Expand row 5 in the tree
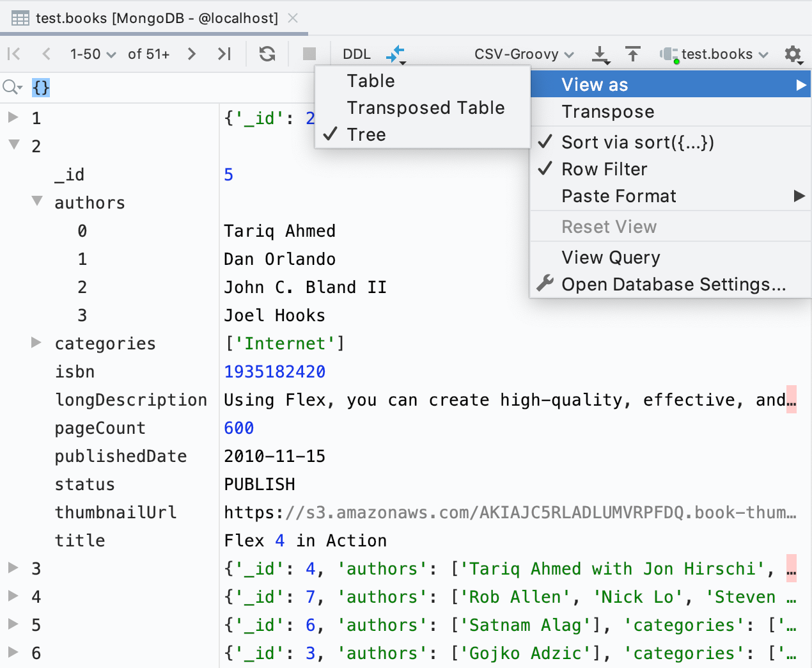 (13, 624)
